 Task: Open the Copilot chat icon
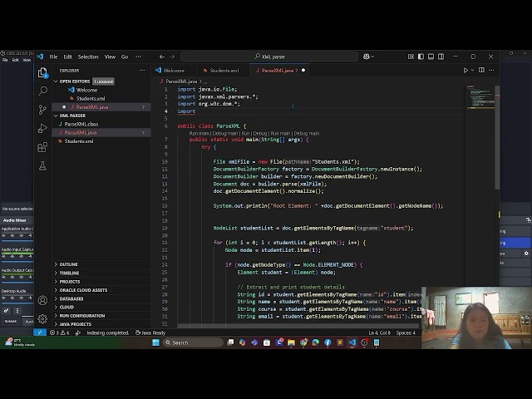pos(367,57)
